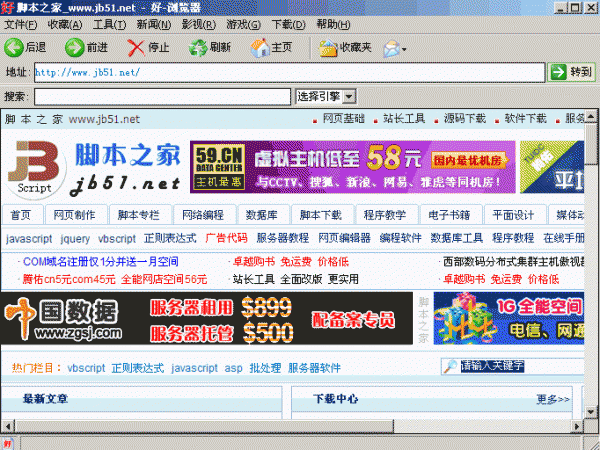
Task: Open COM域名注册仅1分并送一月空间 link
Action: point(101,262)
